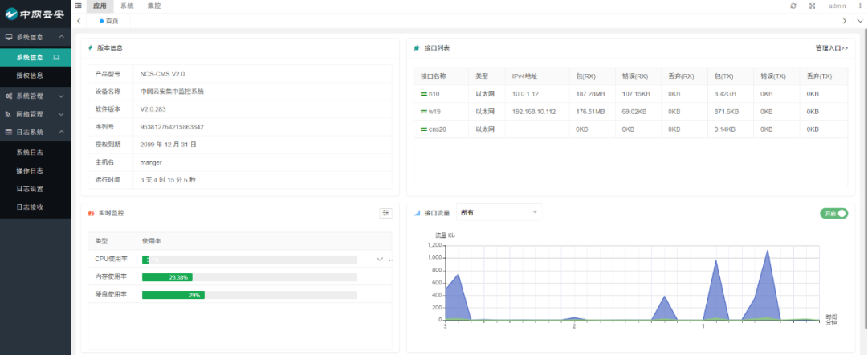Open the 管理入口>> link

click(x=831, y=48)
